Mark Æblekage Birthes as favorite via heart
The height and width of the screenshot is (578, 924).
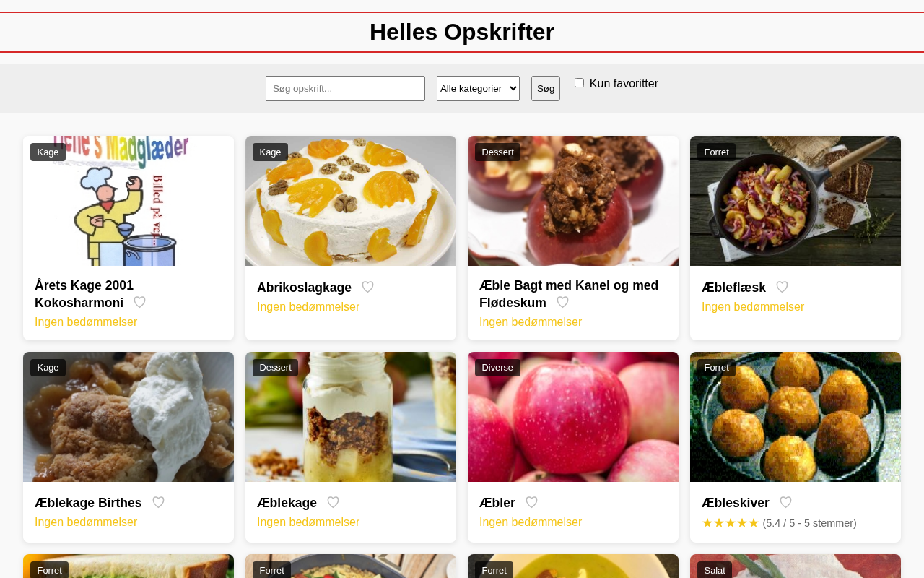[159, 503]
